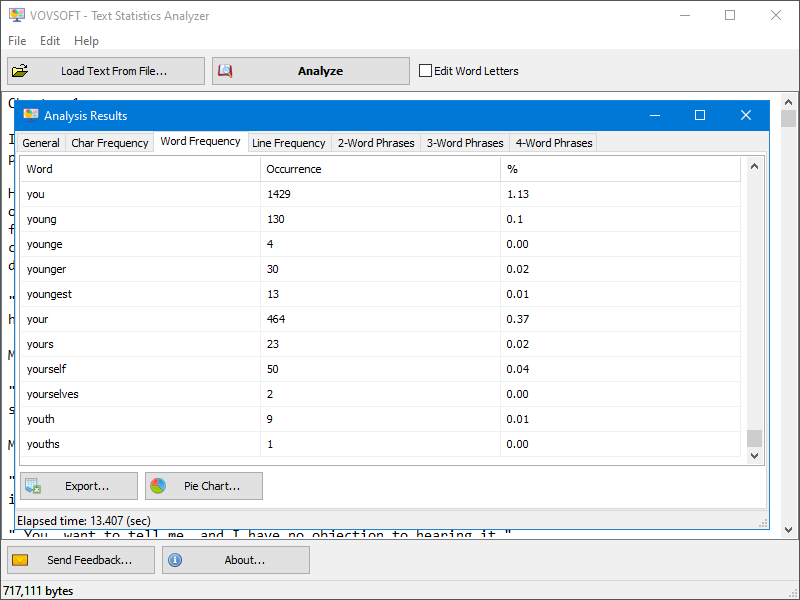Image resolution: width=800 pixels, height=600 pixels.
Task: Enable the Edit Word Letters checkbox
Action: (425, 70)
